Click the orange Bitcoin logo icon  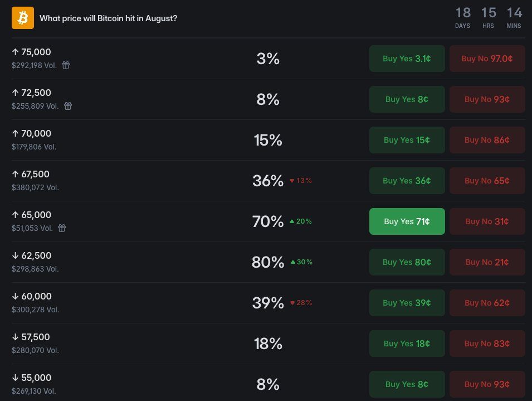point(23,18)
